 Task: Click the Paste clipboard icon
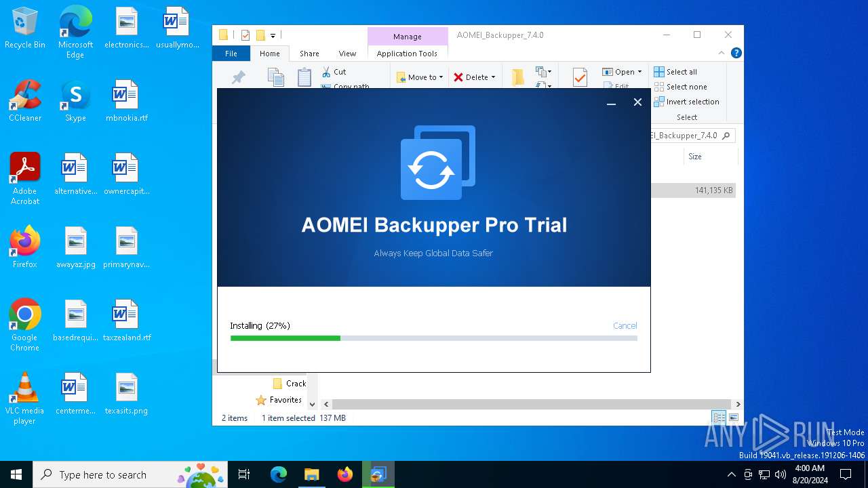(x=304, y=77)
